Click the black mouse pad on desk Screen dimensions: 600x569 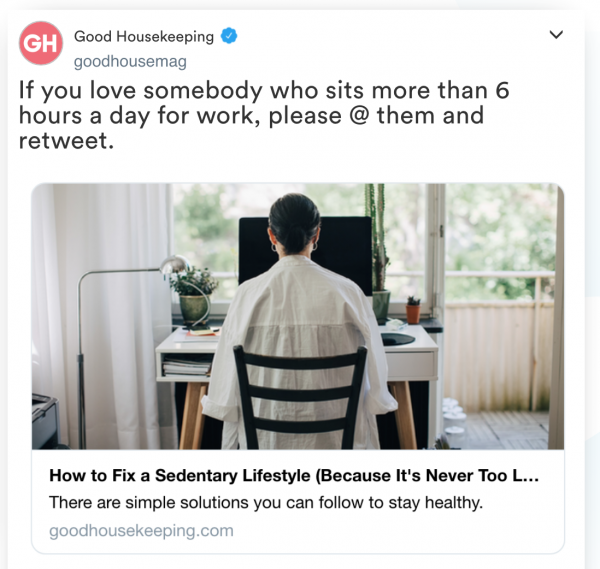click(398, 339)
